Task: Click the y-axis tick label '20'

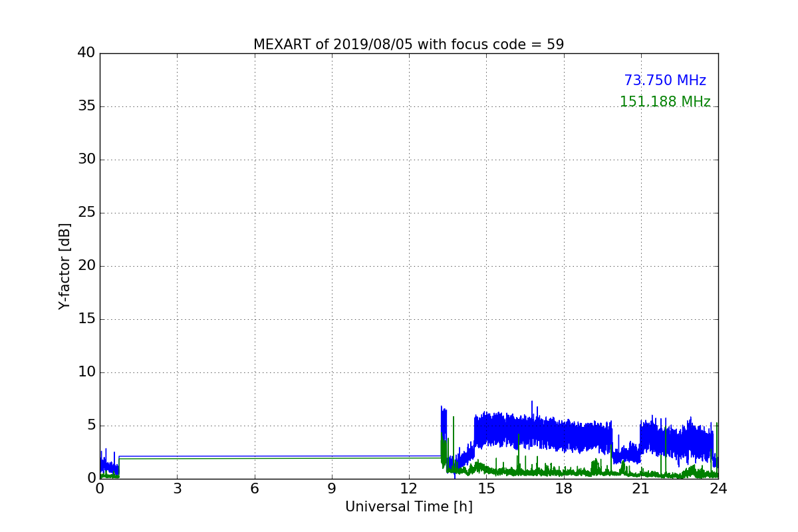Action: coord(86,266)
